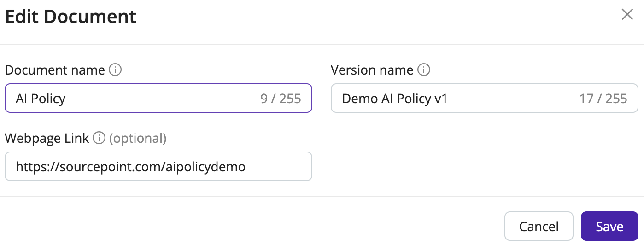
Task: Click the "(optional)" hint text
Action: pos(138,138)
